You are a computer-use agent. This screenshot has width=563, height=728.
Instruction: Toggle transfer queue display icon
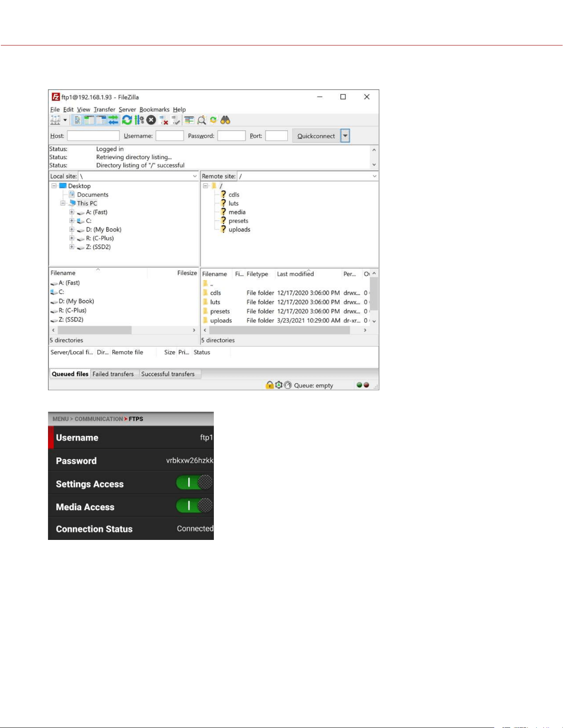[113, 120]
